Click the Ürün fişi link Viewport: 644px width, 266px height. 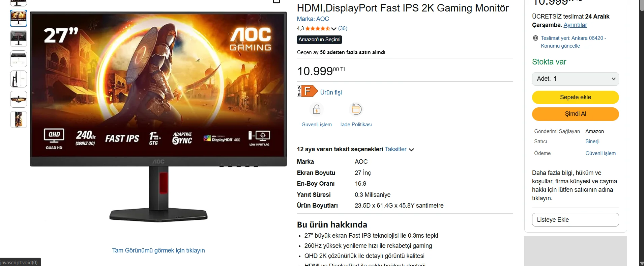[331, 92]
